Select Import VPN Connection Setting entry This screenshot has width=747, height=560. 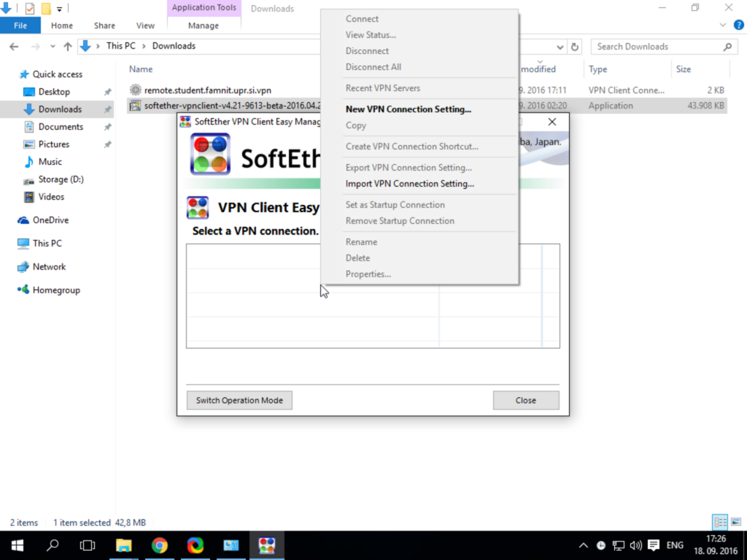pos(410,183)
